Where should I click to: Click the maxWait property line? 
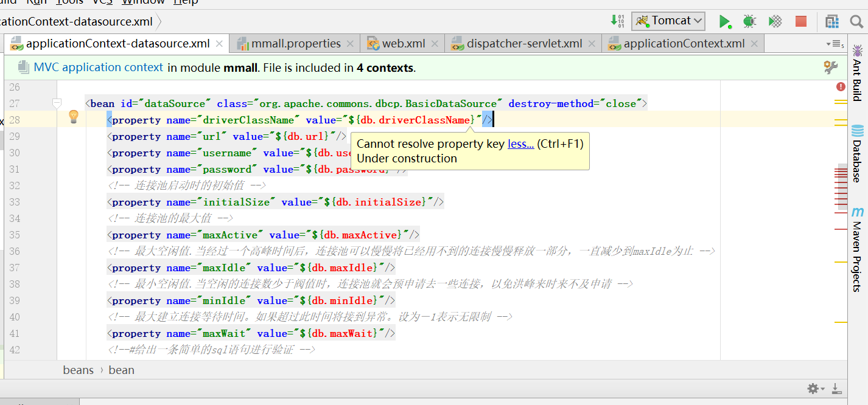click(251, 333)
